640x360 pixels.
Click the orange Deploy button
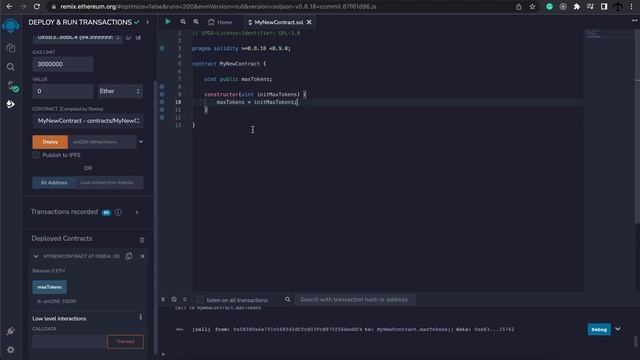pyautogui.click(x=50, y=142)
